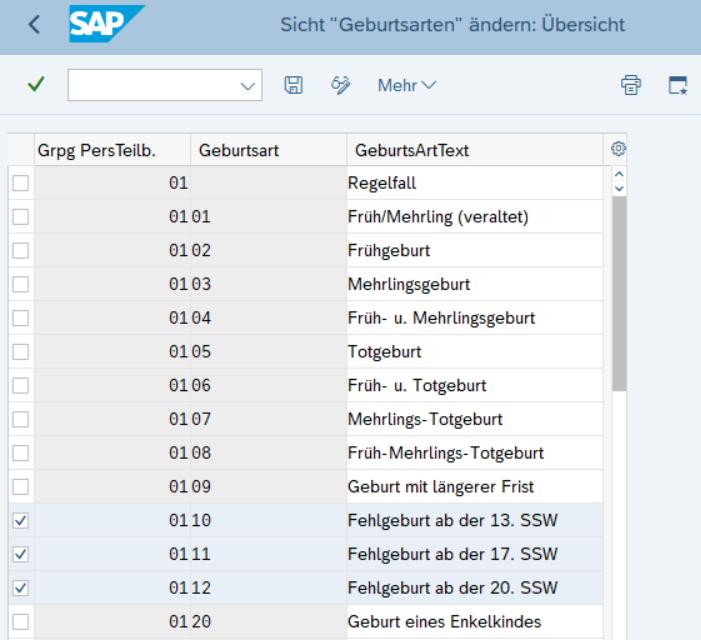The height and width of the screenshot is (640, 701).
Task: Click the SAP logo
Action: click(106, 24)
